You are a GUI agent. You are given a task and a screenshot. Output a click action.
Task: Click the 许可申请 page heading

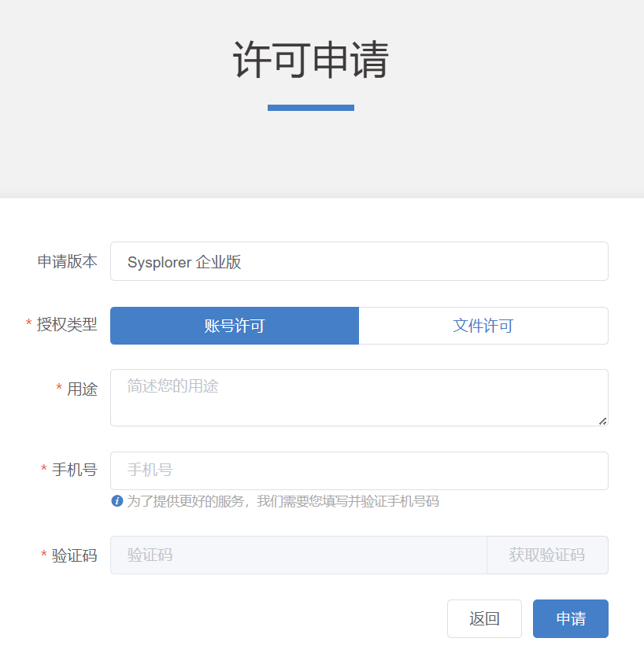(x=311, y=61)
